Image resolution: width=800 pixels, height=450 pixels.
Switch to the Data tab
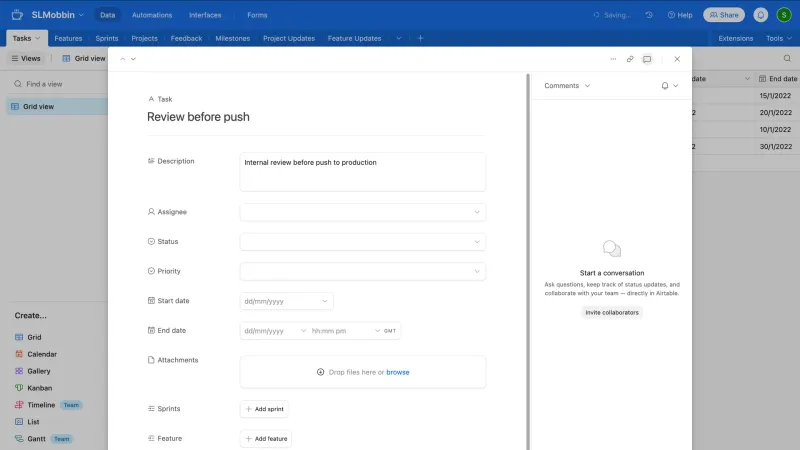[107, 15]
